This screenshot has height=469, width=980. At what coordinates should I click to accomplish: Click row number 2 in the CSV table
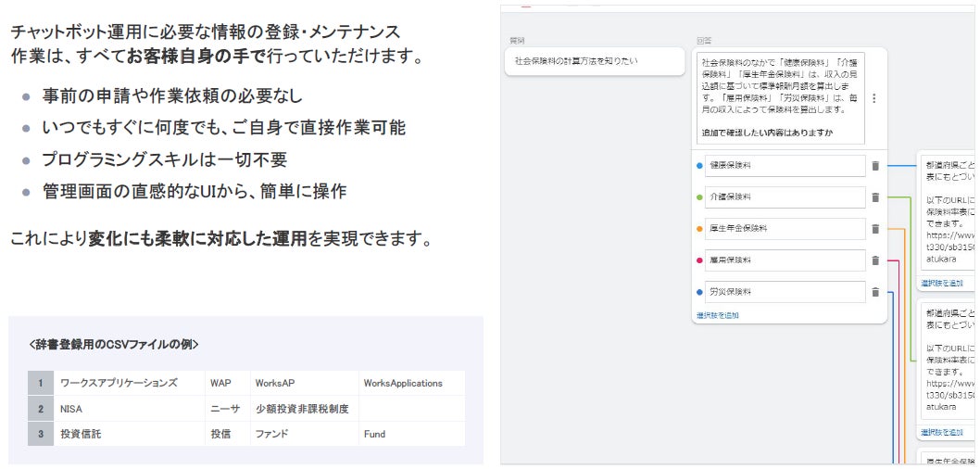click(41, 409)
